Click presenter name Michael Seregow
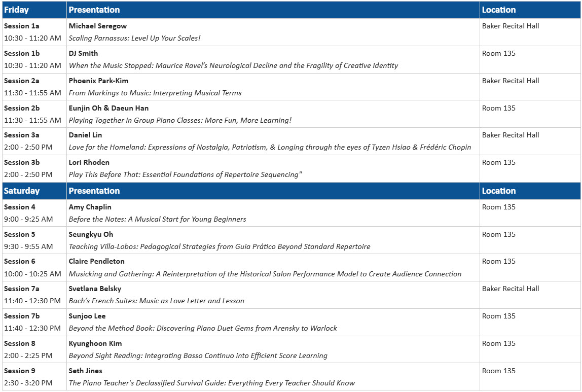 [x=98, y=26]
